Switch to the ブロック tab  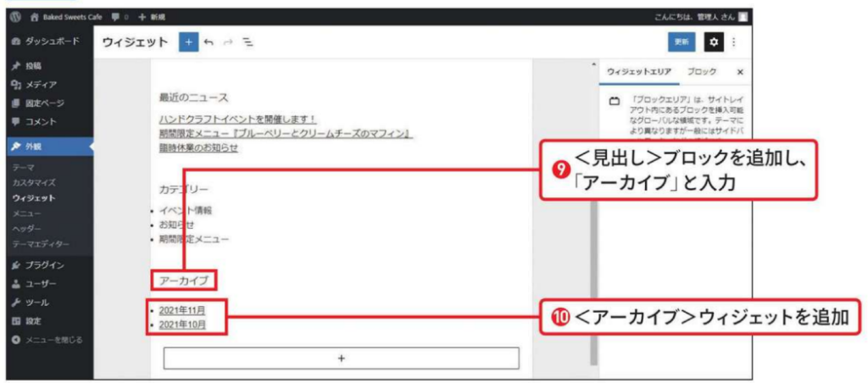click(x=701, y=72)
